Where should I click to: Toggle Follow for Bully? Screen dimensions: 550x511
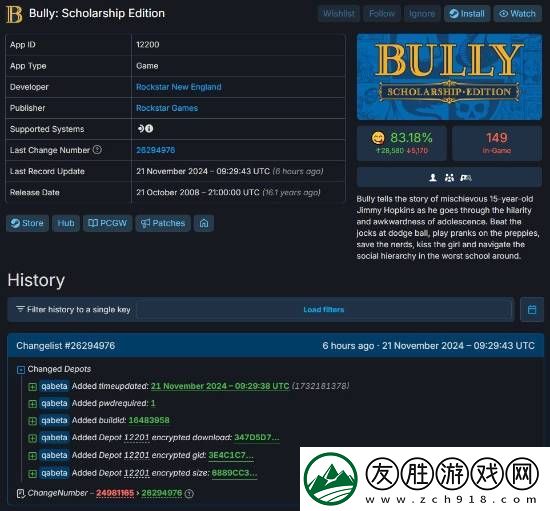[381, 14]
